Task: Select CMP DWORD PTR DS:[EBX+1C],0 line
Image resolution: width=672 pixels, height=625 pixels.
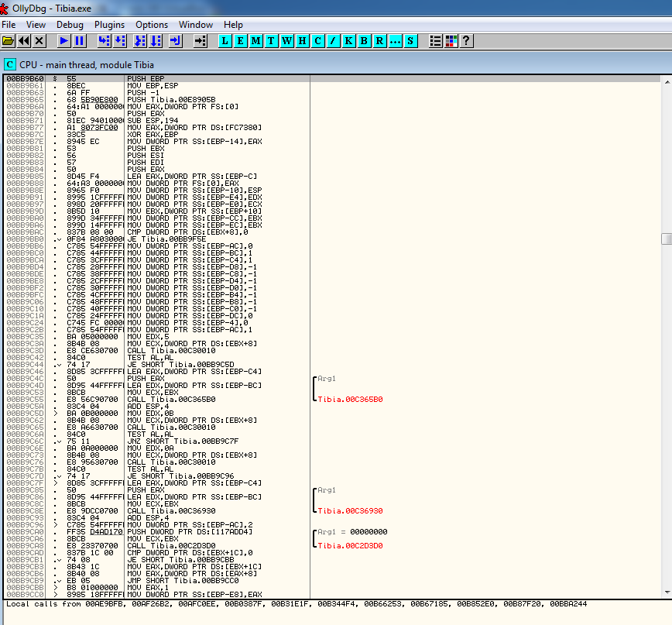Action: click(x=190, y=553)
